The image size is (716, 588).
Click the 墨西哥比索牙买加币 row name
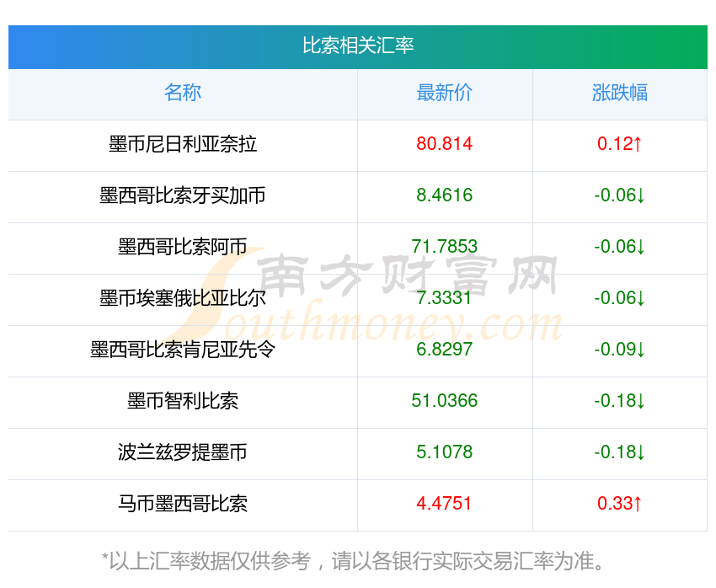(183, 195)
